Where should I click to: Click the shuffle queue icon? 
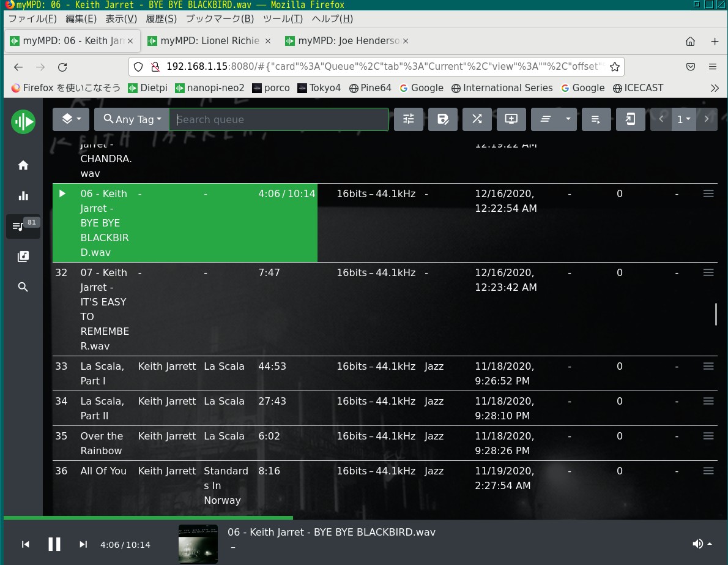tap(477, 119)
